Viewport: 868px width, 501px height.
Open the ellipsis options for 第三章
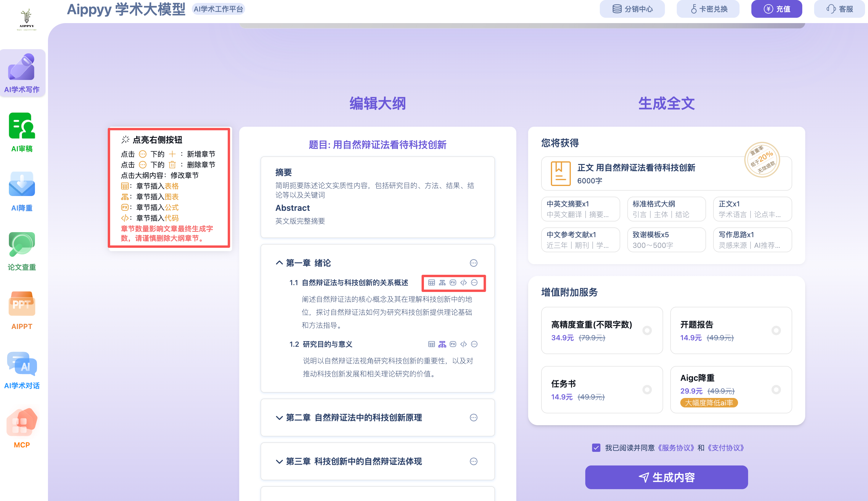tap(473, 461)
